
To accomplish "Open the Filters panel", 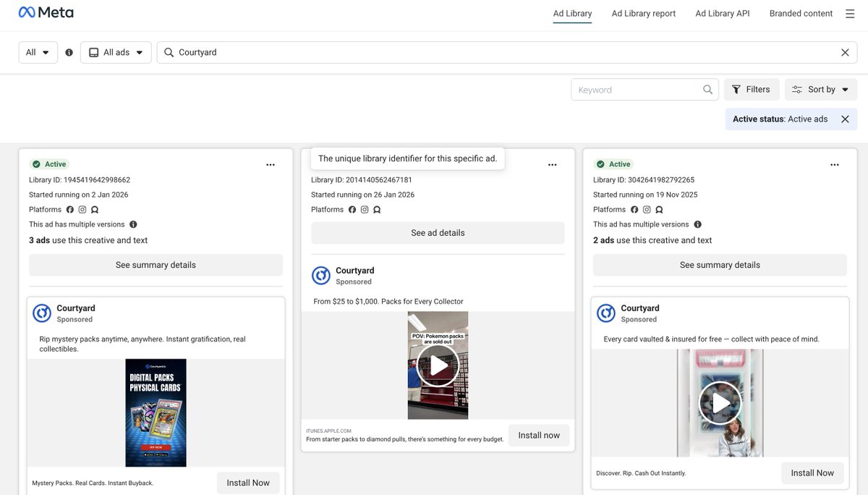I will pos(752,90).
